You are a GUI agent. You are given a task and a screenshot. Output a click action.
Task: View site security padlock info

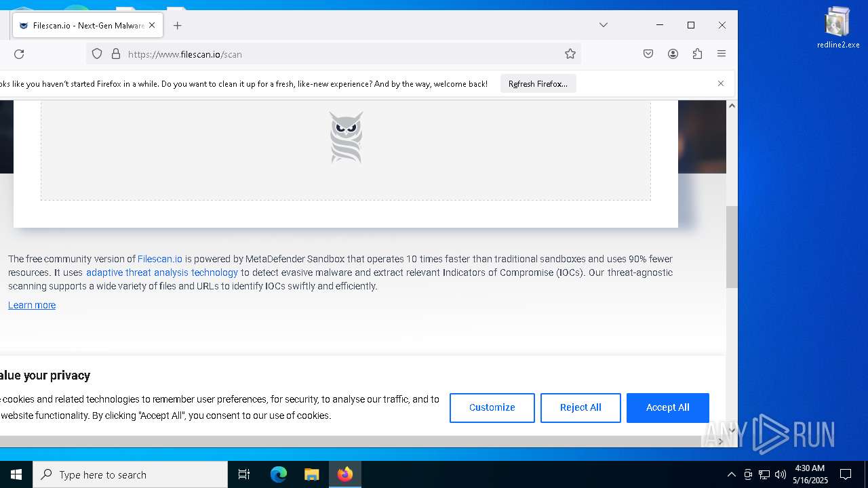(115, 54)
